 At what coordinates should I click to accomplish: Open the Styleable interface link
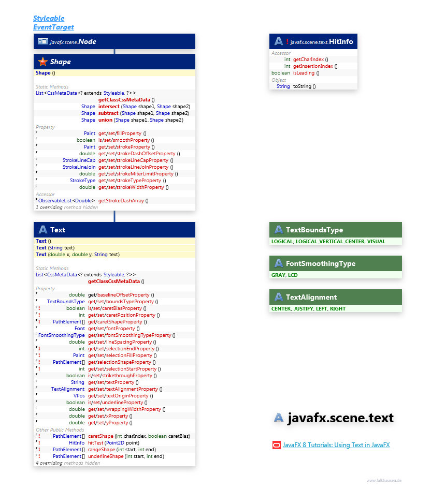[49, 19]
